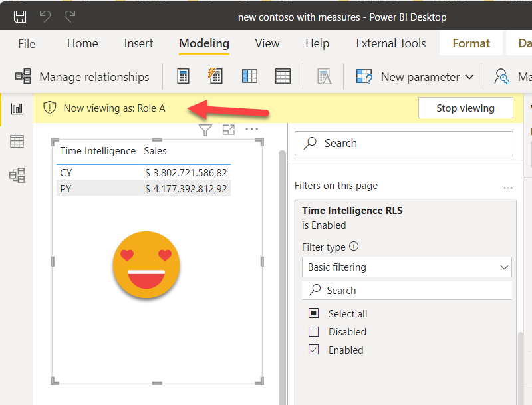Click the New column icon

point(249,76)
